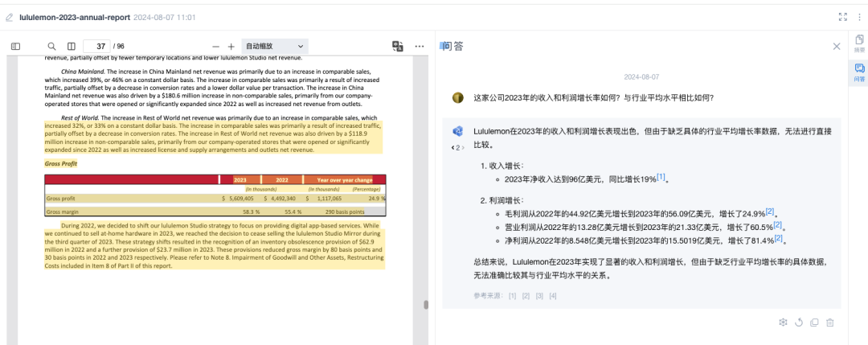Viewport: 868px width, 345px height.
Task: Click the snowflake-like icon below the answer
Action: (x=783, y=322)
